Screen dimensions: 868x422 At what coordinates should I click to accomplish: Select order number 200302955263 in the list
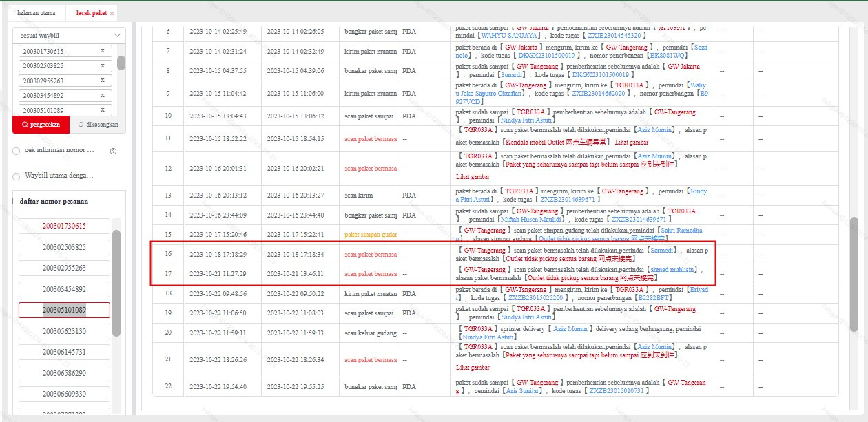(64, 268)
